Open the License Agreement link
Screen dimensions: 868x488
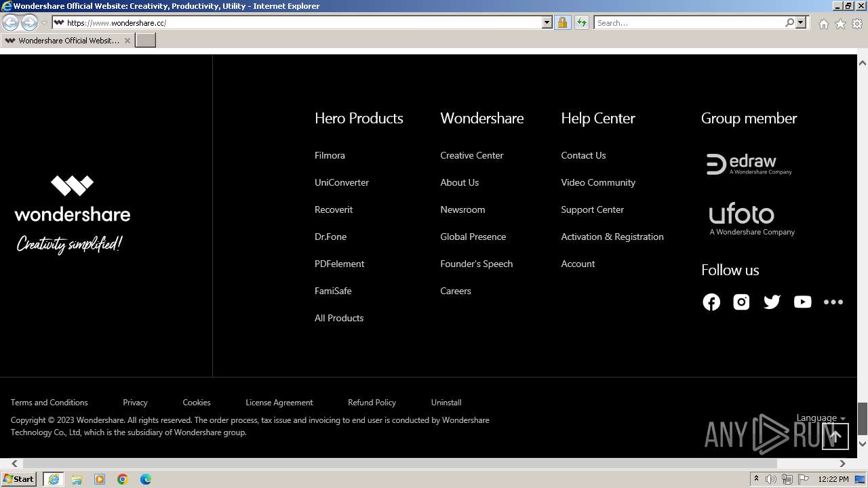coord(279,403)
